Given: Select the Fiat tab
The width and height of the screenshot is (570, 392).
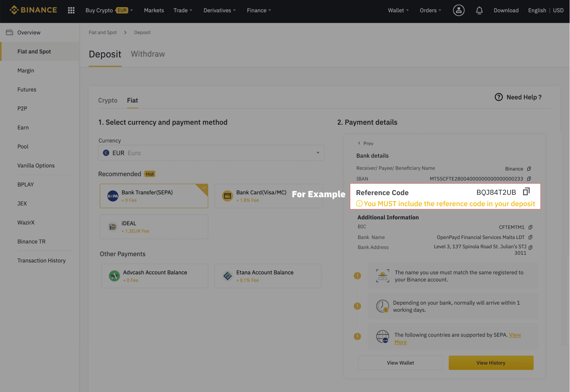Looking at the screenshot, I should [132, 100].
